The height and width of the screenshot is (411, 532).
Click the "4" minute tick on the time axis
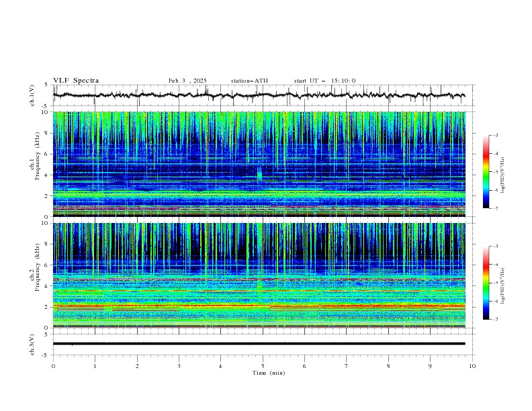point(220,366)
